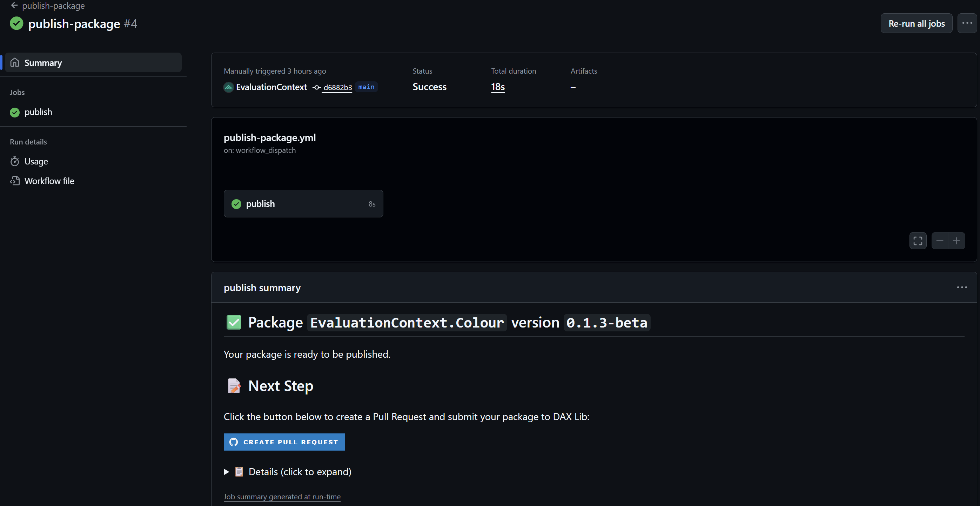Click the checkmark beside Package EvaluationContext.Colour
The width and height of the screenshot is (980, 506).
234,322
